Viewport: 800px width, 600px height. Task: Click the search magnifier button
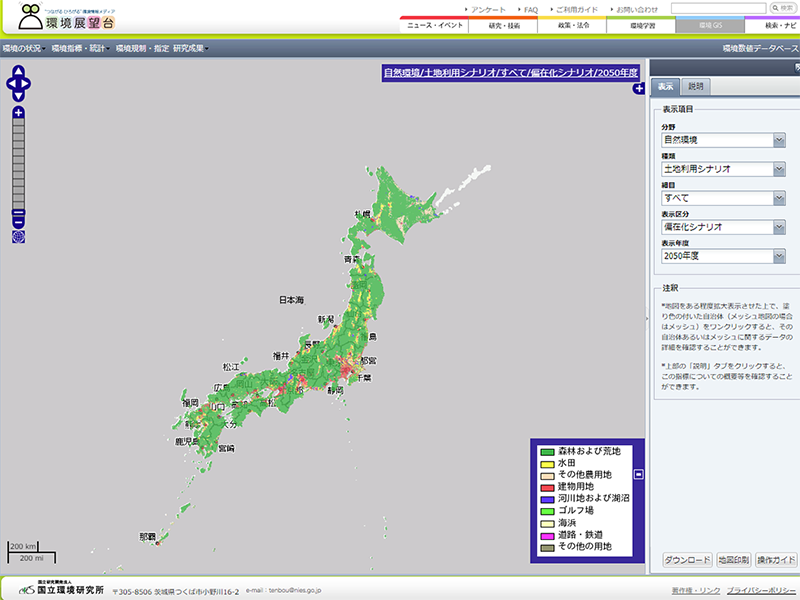783,8
